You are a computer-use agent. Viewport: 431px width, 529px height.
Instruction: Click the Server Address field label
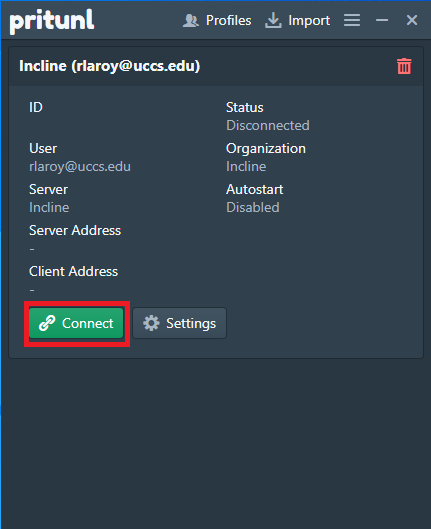pos(75,230)
